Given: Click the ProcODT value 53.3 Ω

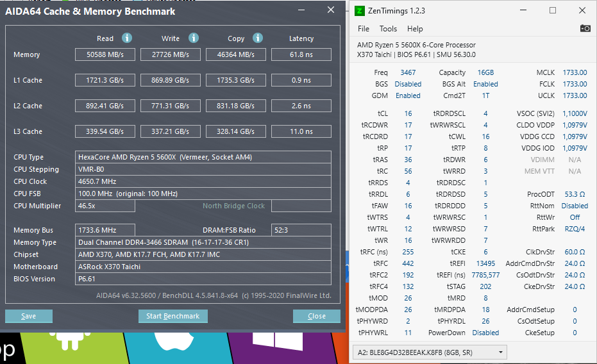Looking at the screenshot, I should (575, 194).
